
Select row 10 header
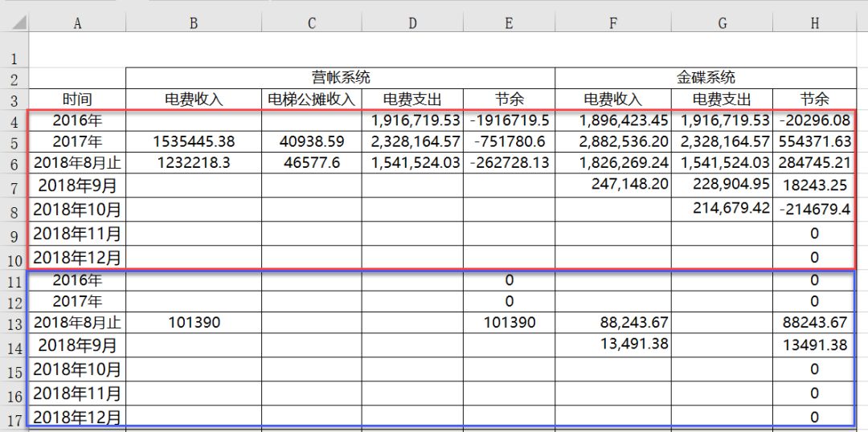14,259
